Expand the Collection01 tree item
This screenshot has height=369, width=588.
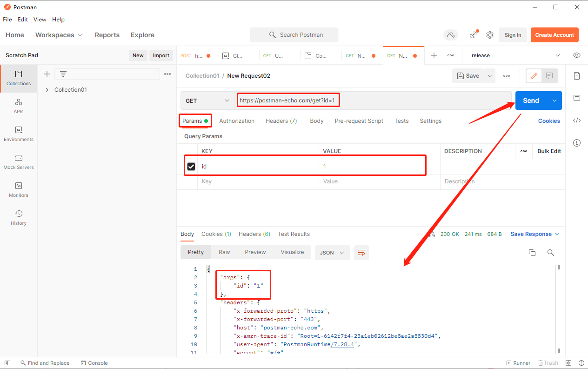coord(47,90)
